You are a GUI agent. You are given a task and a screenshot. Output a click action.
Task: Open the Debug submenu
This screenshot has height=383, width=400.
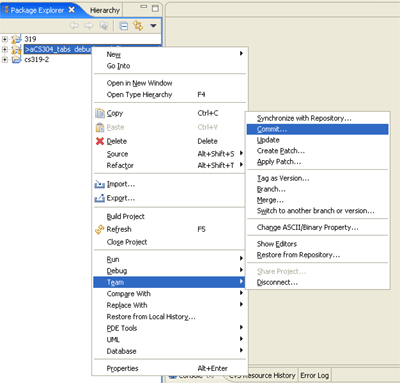170,270
